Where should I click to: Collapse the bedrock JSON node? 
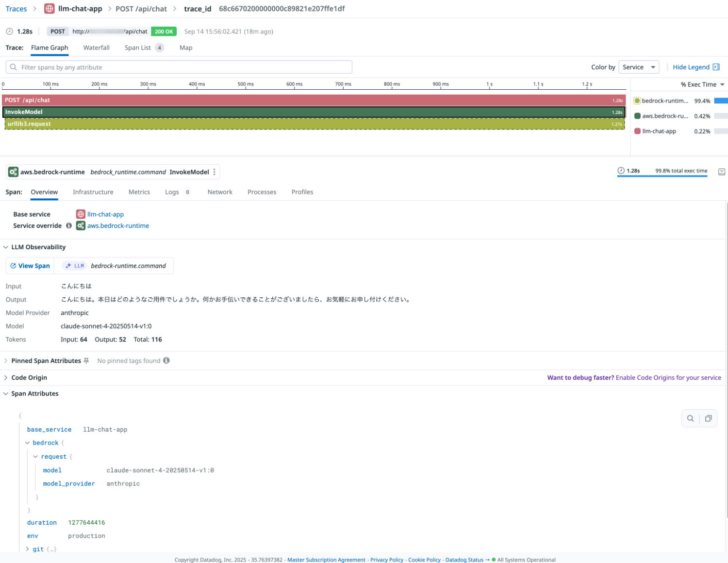click(28, 443)
